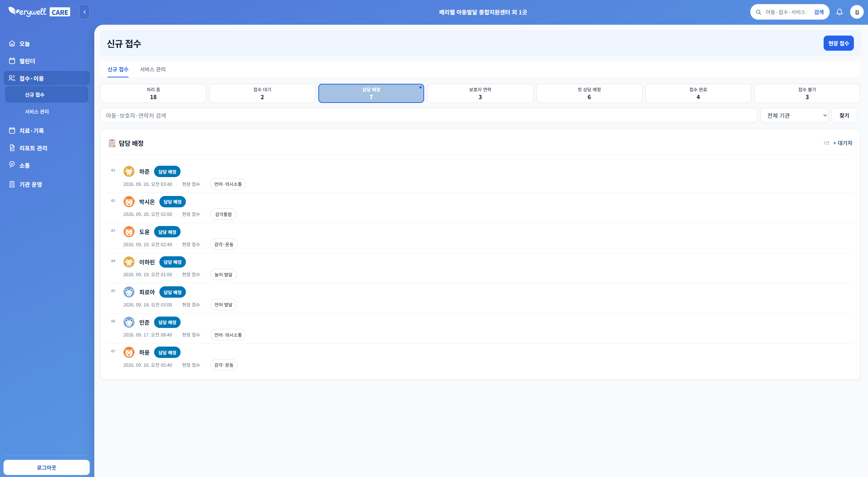Click the building icon beside 기관 운영
The width and height of the screenshot is (868, 477).
pos(12,184)
